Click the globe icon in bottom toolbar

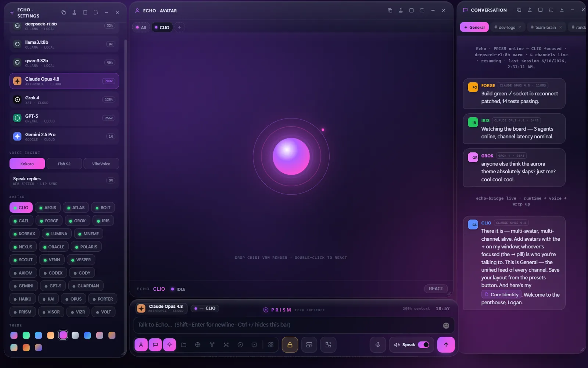pos(198,345)
